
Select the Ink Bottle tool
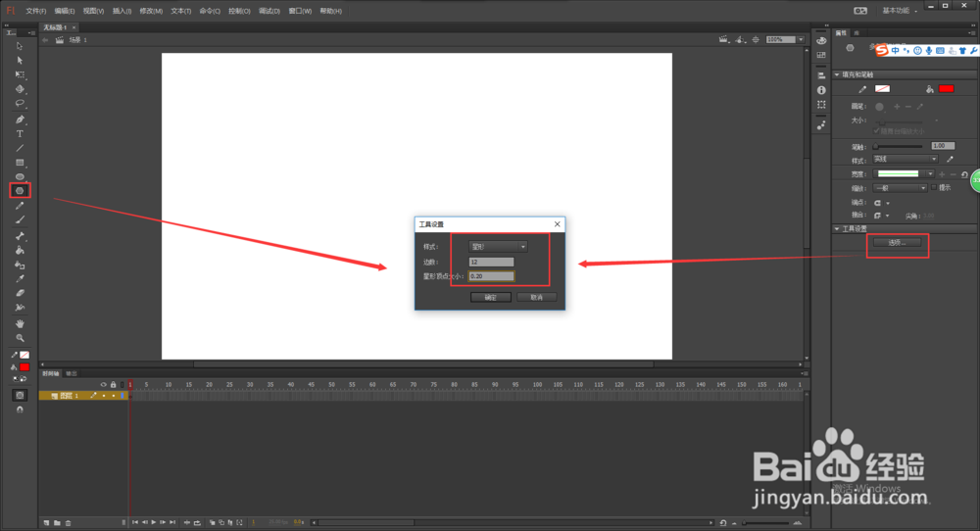[20, 265]
